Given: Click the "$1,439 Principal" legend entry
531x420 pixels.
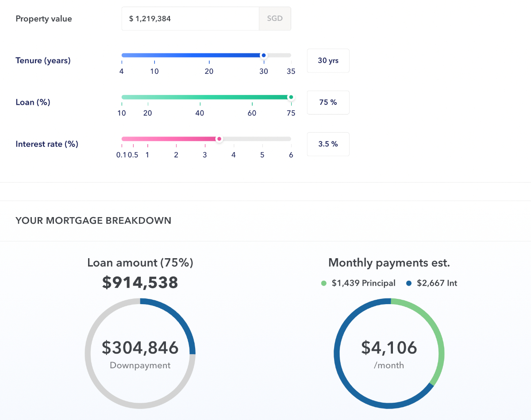Looking at the screenshot, I should [358, 283].
